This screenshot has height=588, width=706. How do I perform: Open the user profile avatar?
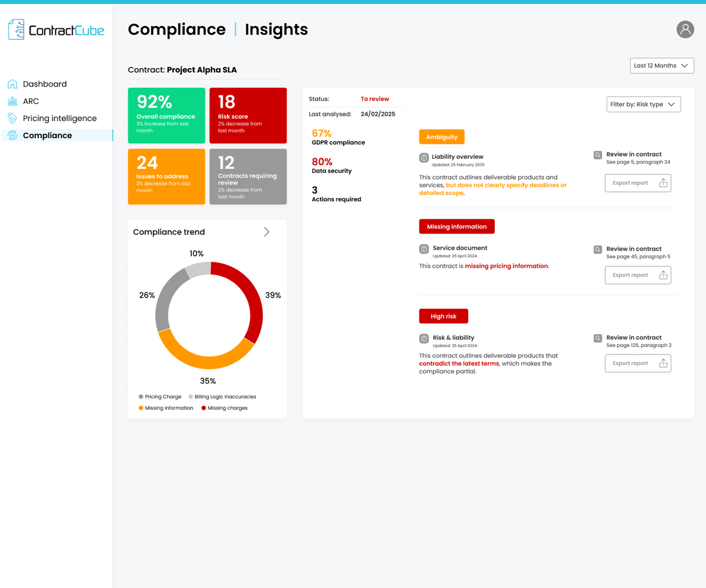pyautogui.click(x=685, y=29)
